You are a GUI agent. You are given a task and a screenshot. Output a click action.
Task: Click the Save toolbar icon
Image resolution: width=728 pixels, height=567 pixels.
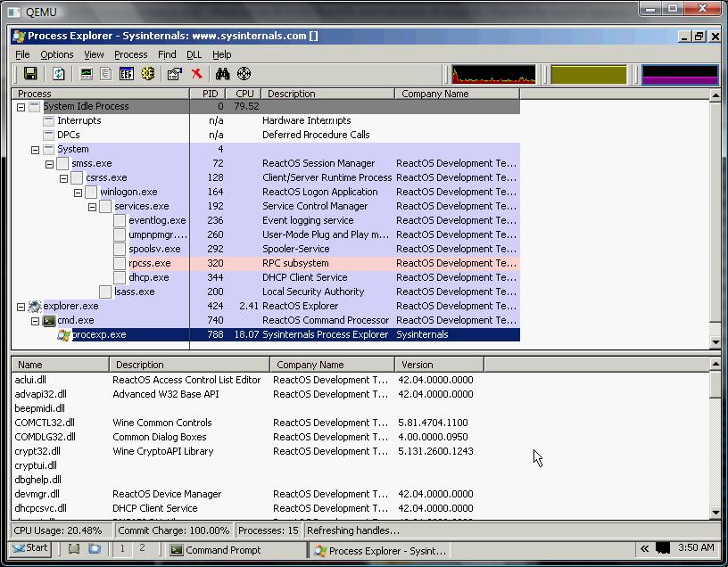point(30,74)
